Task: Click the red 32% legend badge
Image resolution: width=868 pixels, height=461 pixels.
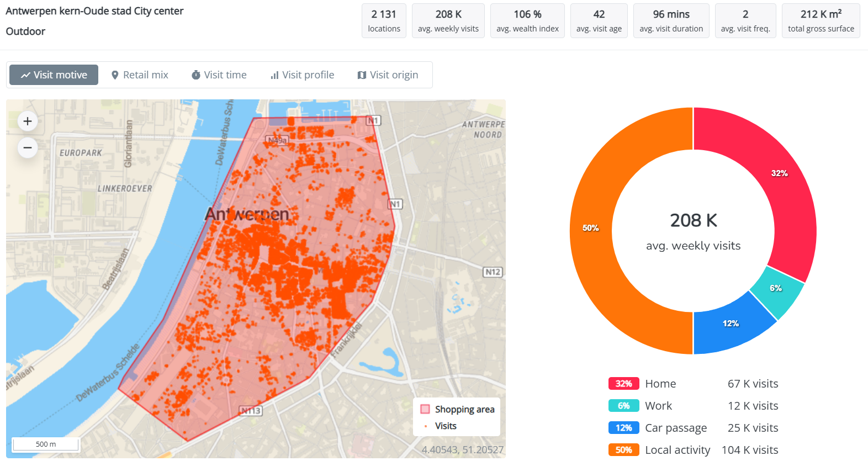Action: pos(624,384)
